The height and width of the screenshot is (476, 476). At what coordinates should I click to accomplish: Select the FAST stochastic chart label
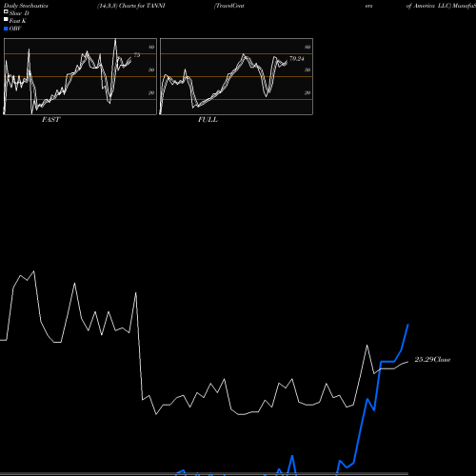point(50,119)
